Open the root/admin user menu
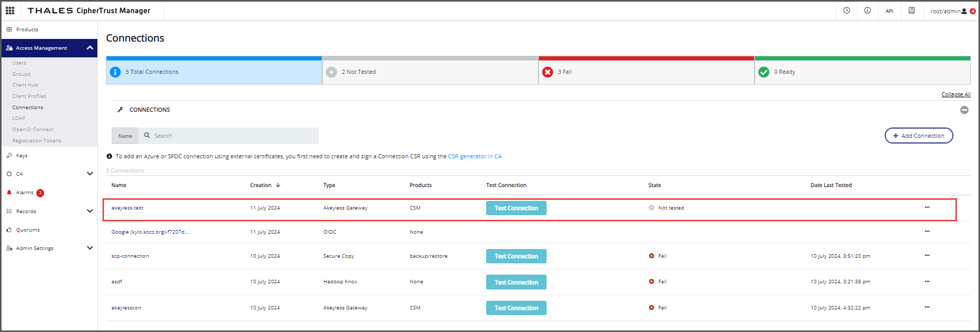The image size is (980, 332). click(948, 11)
